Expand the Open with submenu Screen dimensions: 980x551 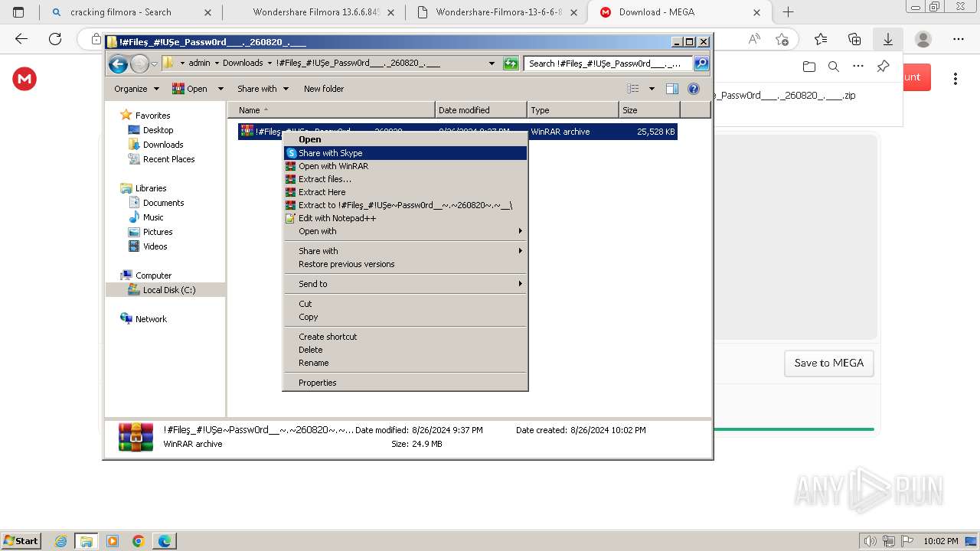click(405, 231)
